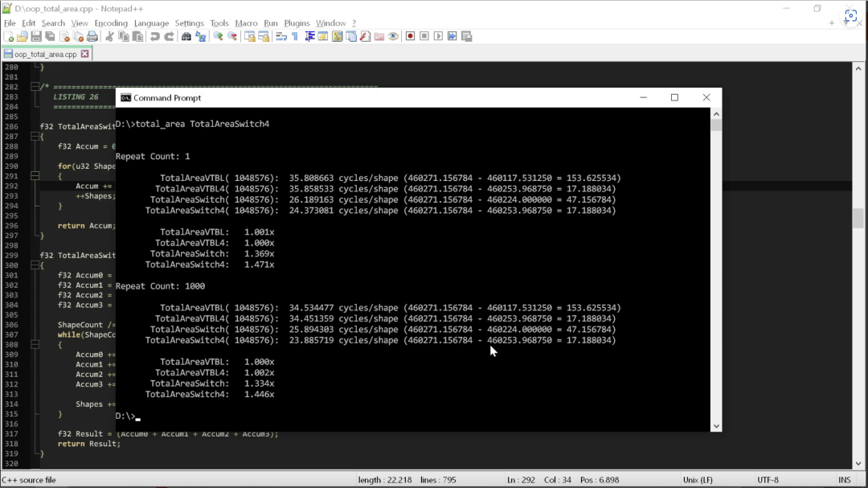
Task: Open a file using the toolbar folder icon
Action: tap(23, 36)
